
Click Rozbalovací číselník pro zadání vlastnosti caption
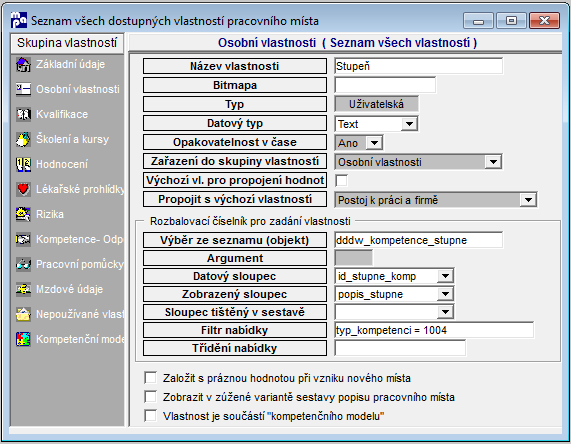click(250, 221)
